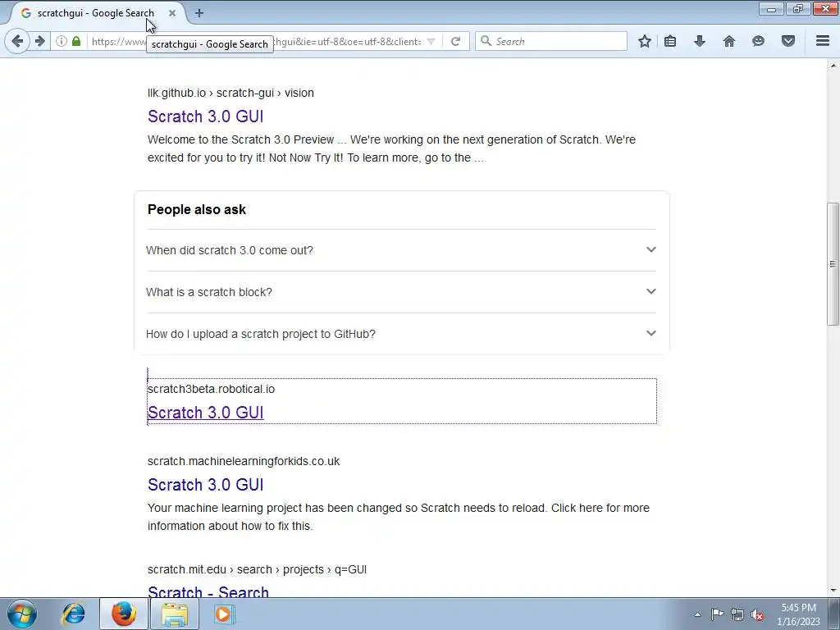Viewport: 840px width, 630px height.
Task: Open llk.github.io Scratch 3.0 GUI result
Action: [x=206, y=116]
